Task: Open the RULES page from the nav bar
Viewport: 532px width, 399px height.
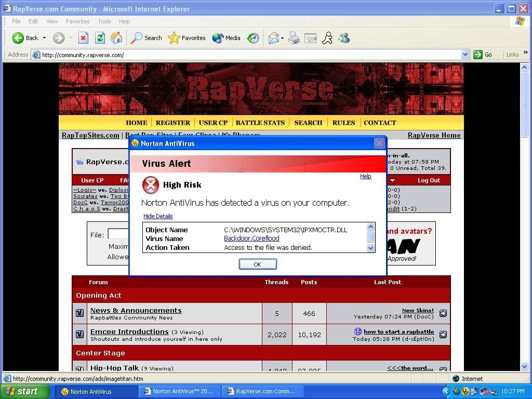Action: 343,123
